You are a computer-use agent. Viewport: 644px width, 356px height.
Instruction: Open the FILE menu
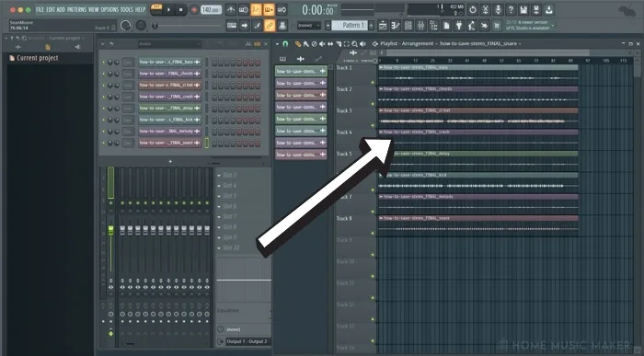click(x=40, y=9)
